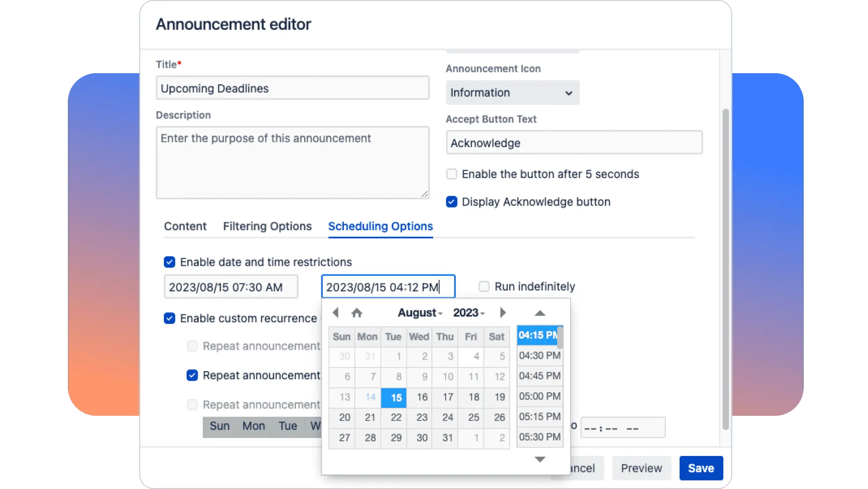This screenshot has height=489, width=868.
Task: Open the Announcement Icon dropdown
Action: [x=512, y=93]
